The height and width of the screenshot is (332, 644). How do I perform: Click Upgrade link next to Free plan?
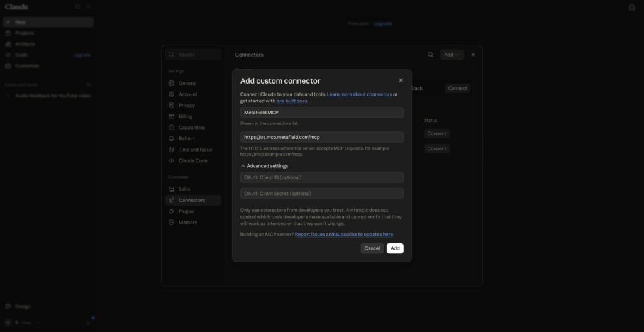point(383,23)
